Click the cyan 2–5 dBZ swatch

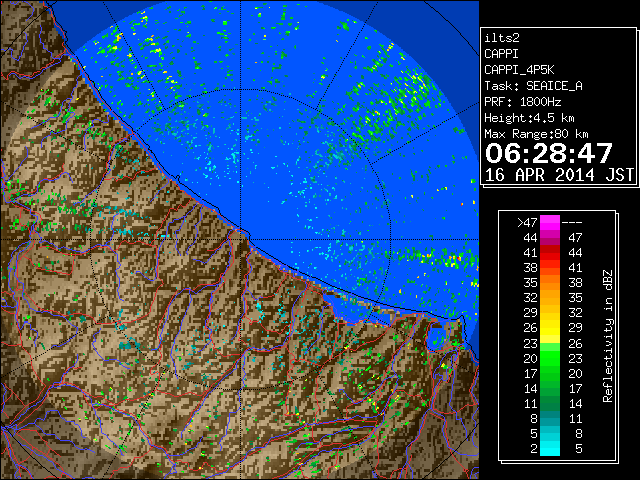tap(550, 449)
